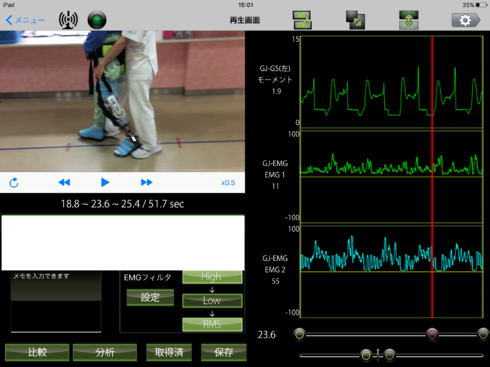Open the graph layout switch icon
This screenshot has height=367, width=490.
[302, 20]
